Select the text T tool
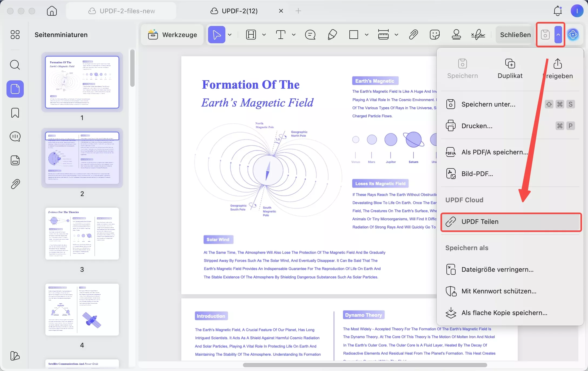The width and height of the screenshot is (588, 371). coord(281,35)
